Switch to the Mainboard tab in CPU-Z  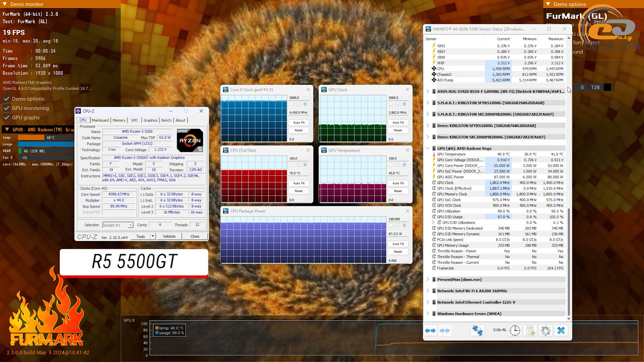coord(100,120)
